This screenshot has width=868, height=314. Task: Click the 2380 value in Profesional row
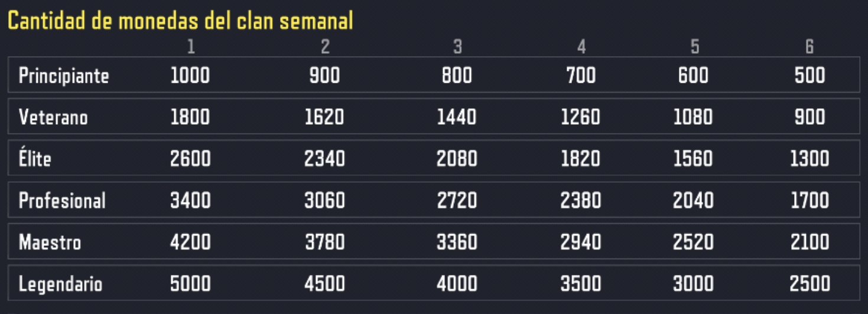tap(581, 200)
